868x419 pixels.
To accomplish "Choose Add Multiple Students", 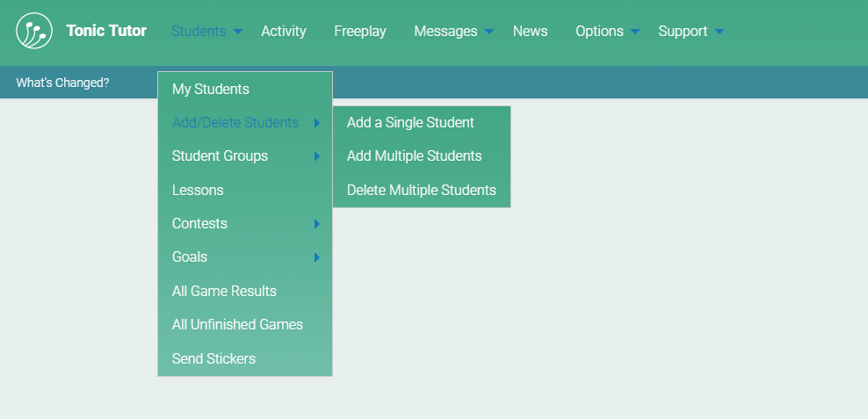I will [x=414, y=156].
